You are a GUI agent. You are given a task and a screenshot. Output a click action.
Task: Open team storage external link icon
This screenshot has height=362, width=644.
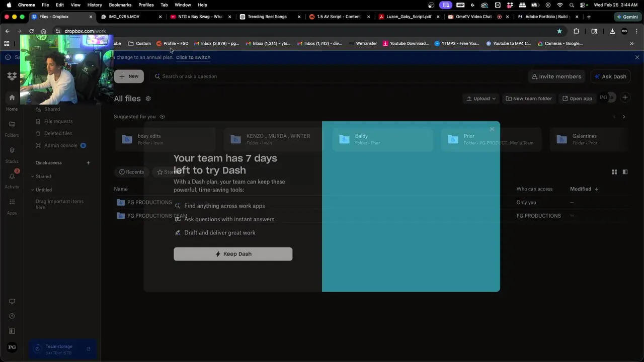pos(89,349)
